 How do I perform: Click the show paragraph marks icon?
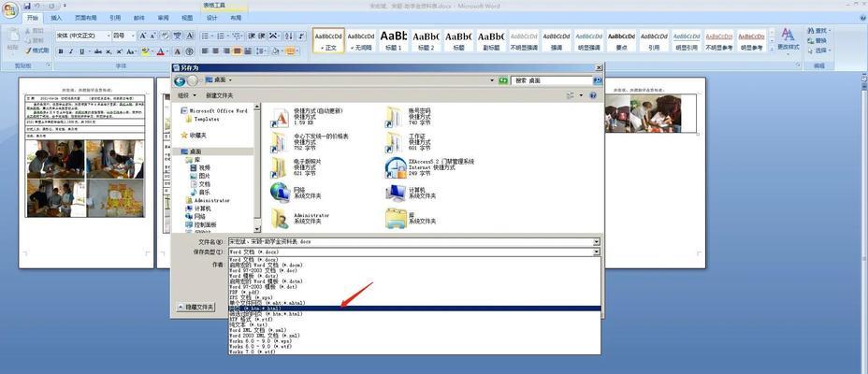pos(301,36)
